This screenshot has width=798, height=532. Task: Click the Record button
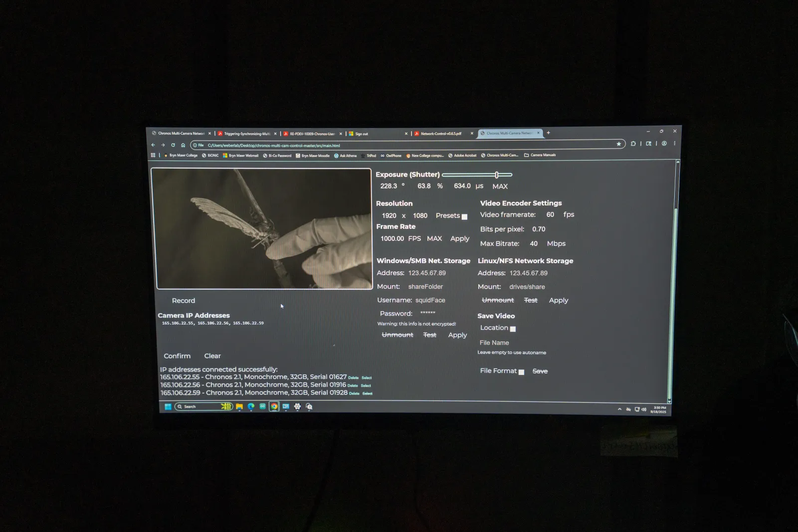(184, 301)
